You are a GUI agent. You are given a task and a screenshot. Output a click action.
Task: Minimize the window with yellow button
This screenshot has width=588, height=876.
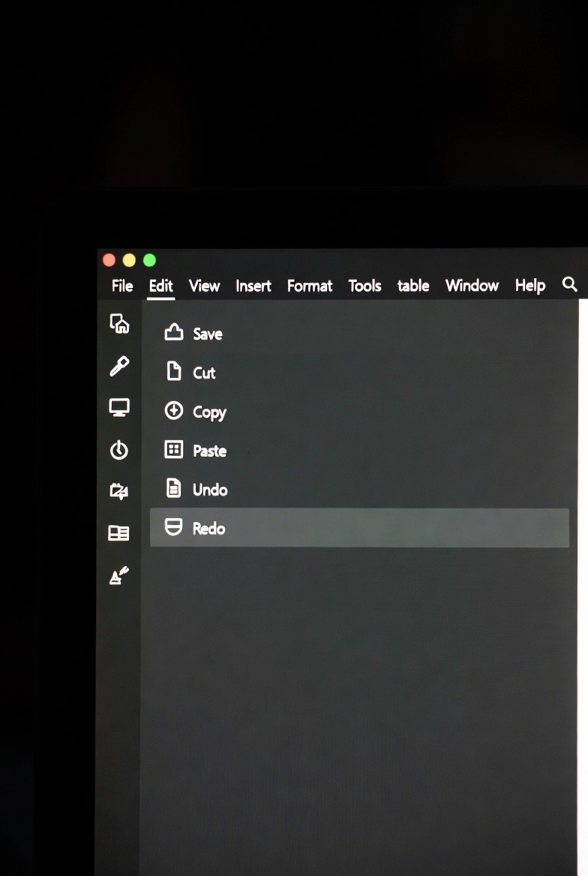(x=129, y=260)
